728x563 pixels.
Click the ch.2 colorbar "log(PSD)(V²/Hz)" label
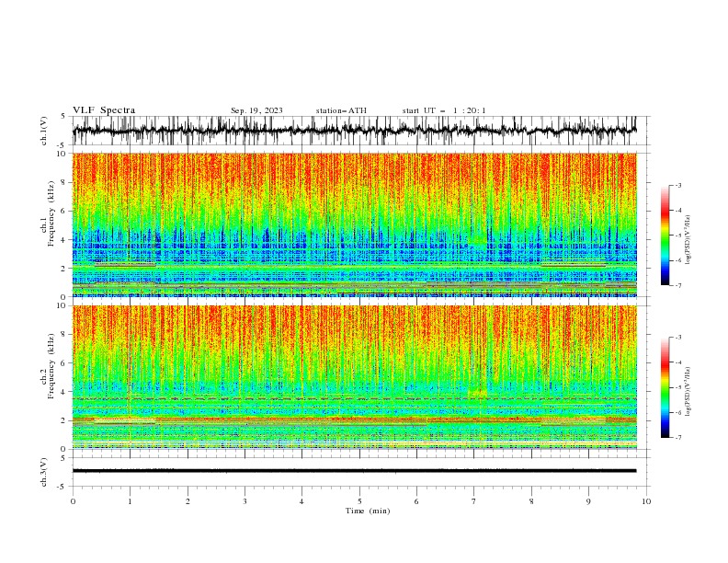[x=688, y=391]
